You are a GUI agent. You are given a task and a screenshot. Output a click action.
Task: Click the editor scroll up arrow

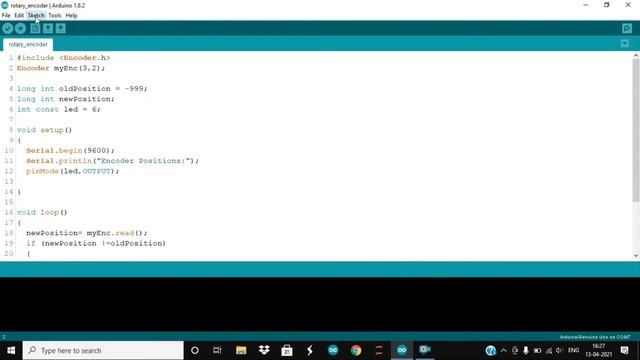point(636,56)
